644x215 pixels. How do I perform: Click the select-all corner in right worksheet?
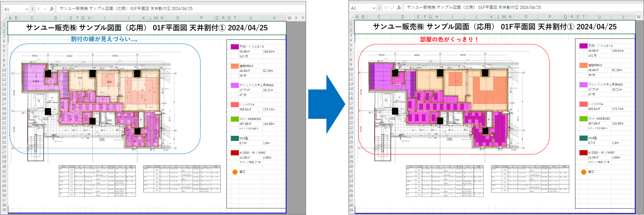coord(352,17)
